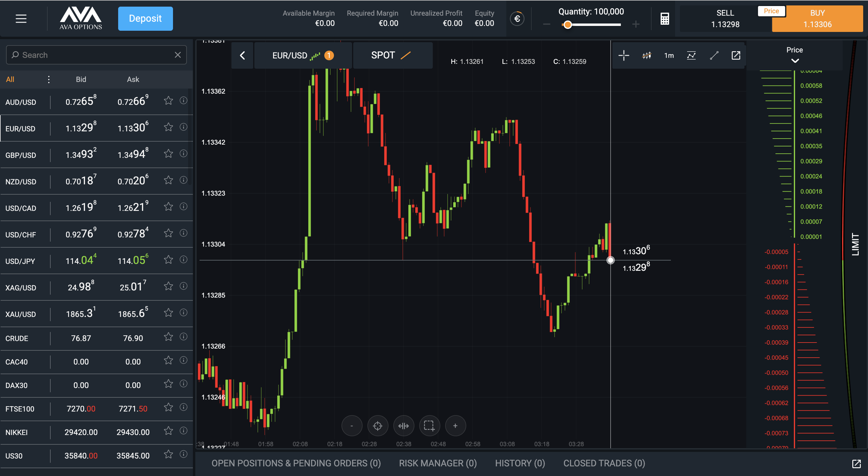Pop out the chart in new window
Screen dimensions: 868x476
pyautogui.click(x=736, y=55)
